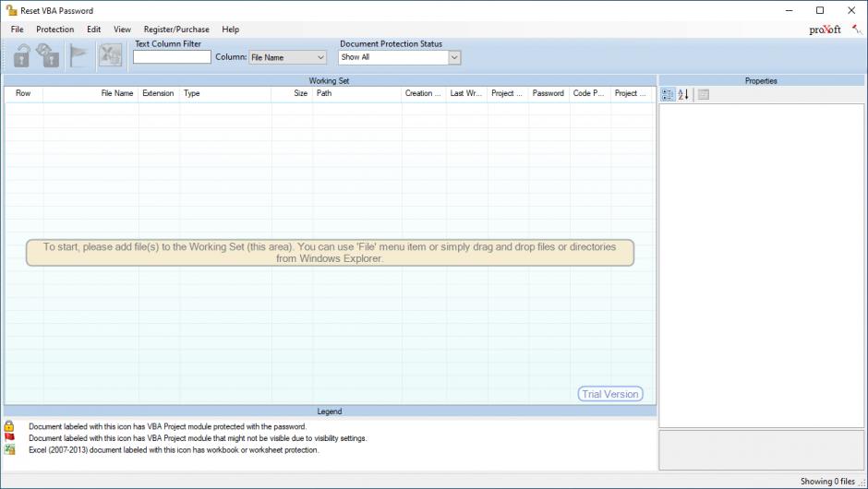Switch Properties to Categorized view
This screenshot has height=489, width=868.
(x=668, y=94)
